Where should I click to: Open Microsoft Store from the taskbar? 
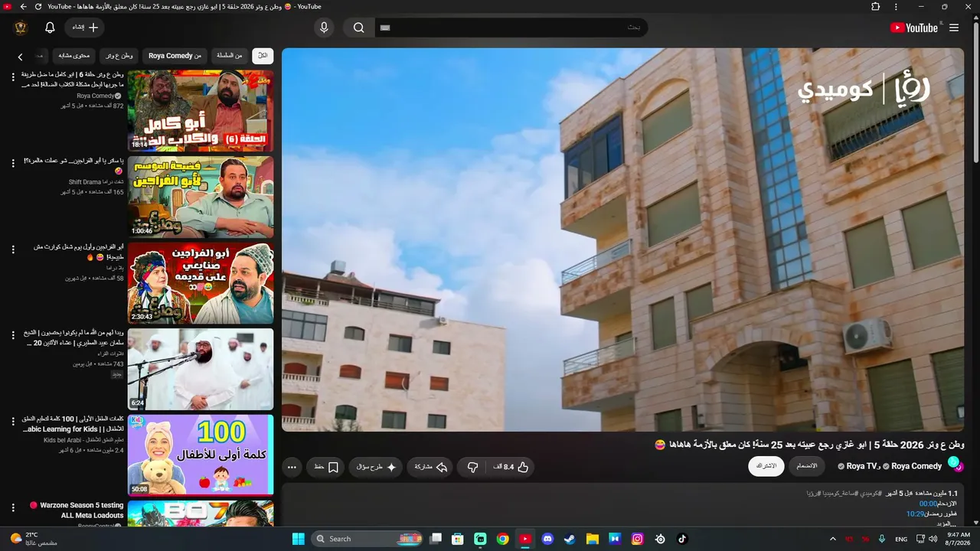click(458, 539)
